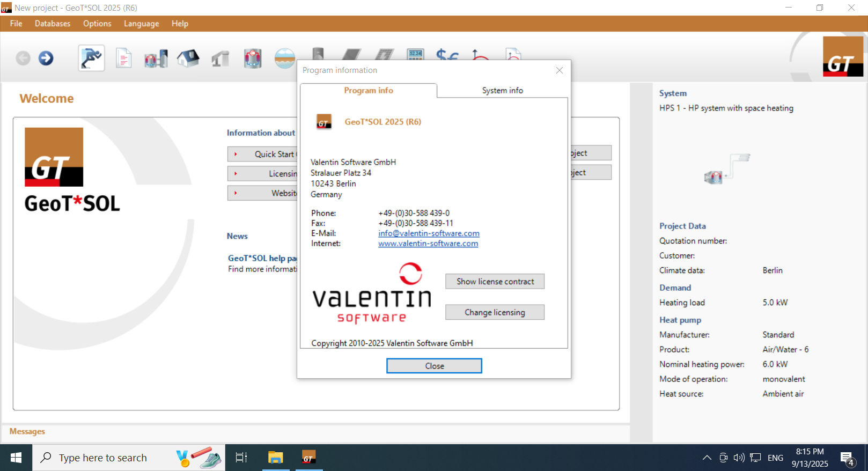Click the Website button on Welcome page

point(262,193)
